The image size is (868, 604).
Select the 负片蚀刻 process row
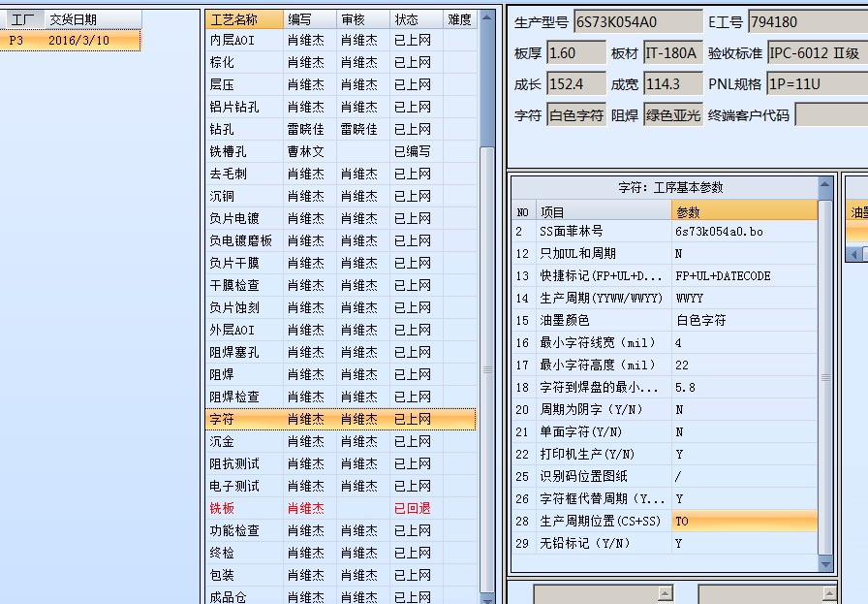(x=340, y=307)
